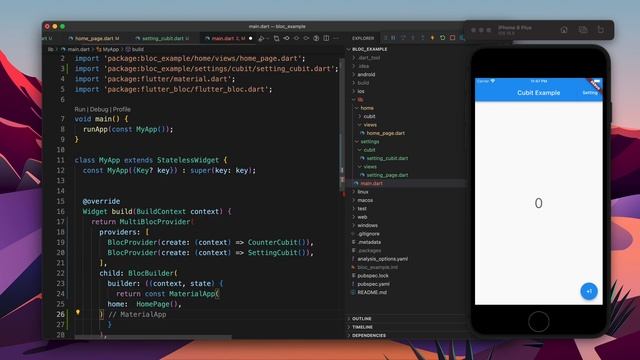Open the editor More Actions ellipsis menu
640x360 pixels.
[x=336, y=38]
